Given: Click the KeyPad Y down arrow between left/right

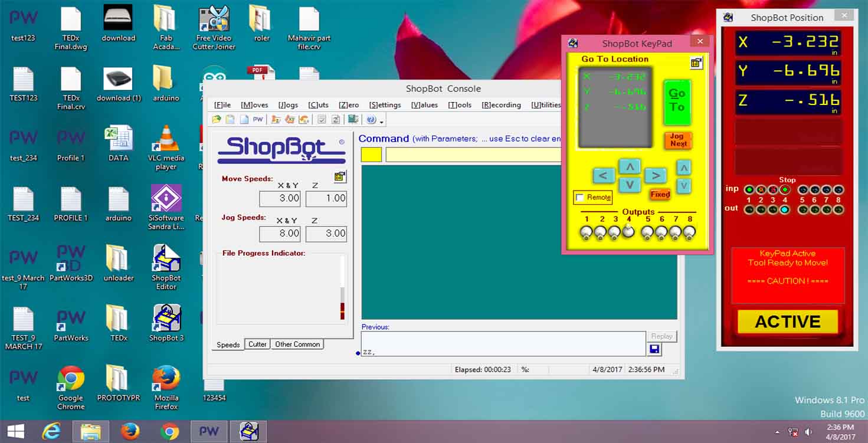Looking at the screenshot, I should point(630,185).
